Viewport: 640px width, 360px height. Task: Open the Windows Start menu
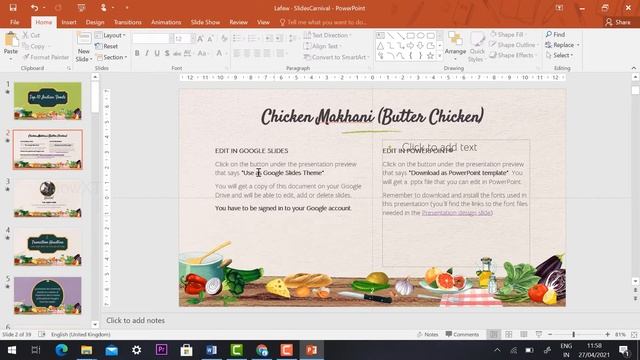point(11,350)
